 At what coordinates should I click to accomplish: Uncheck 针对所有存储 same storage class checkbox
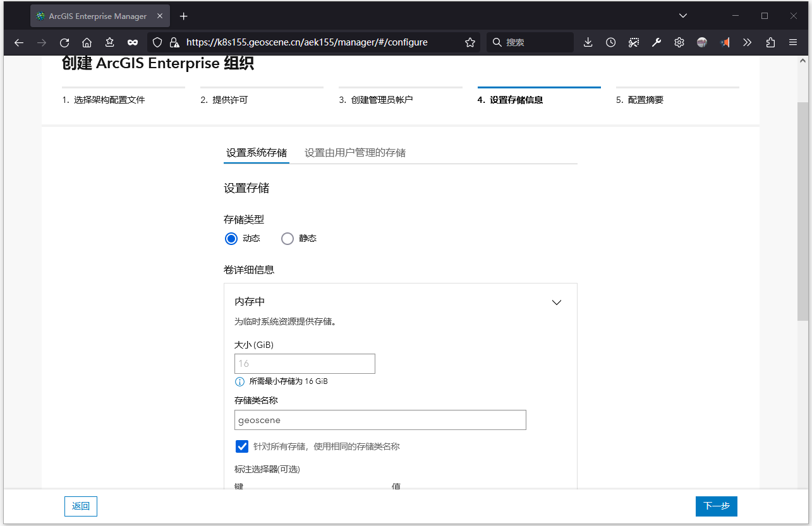242,446
